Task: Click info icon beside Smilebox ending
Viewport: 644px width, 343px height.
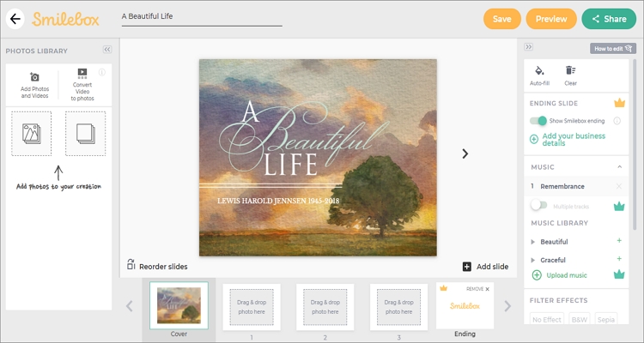Action: 617,121
